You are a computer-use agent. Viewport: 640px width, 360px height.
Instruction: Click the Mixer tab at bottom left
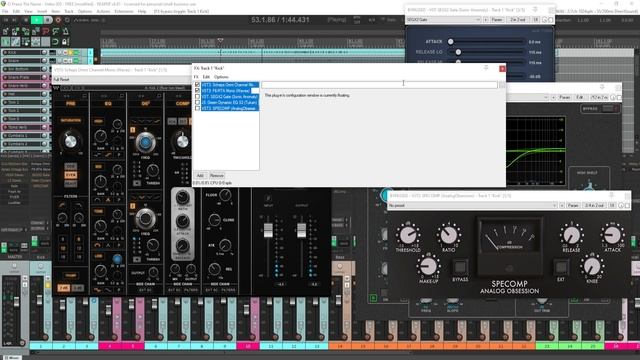tap(13, 358)
